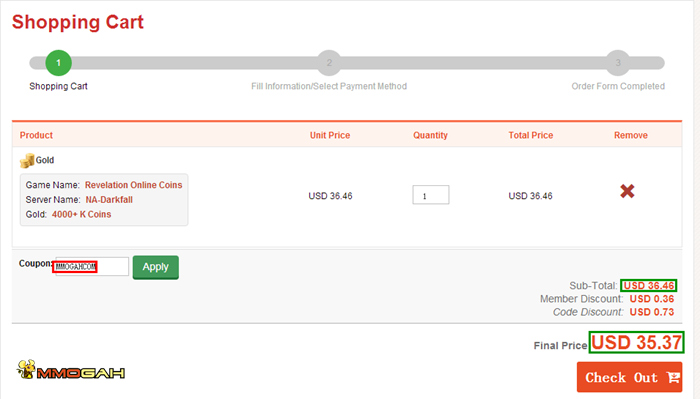
Task: Focus the Coupon code input field
Action: pos(92,266)
